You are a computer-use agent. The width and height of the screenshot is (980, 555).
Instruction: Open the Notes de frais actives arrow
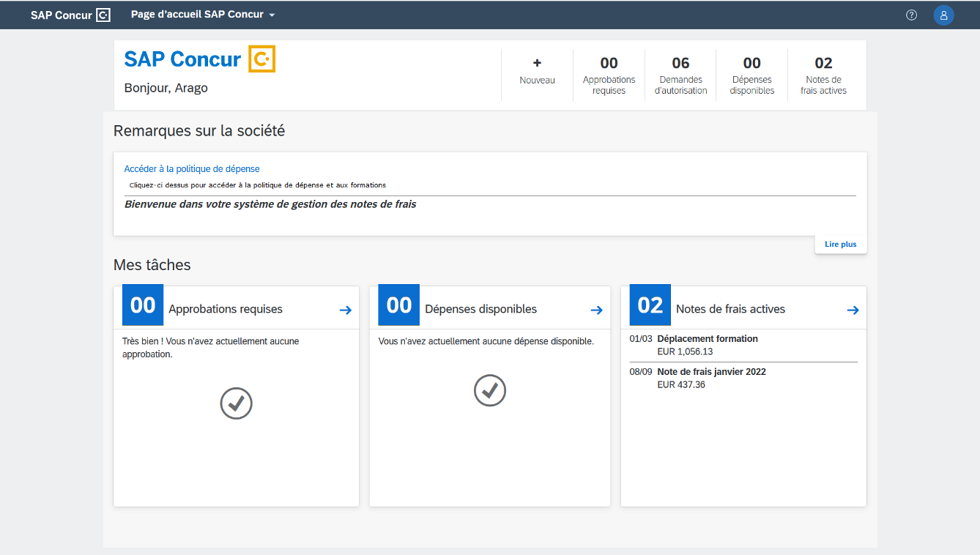tap(853, 310)
